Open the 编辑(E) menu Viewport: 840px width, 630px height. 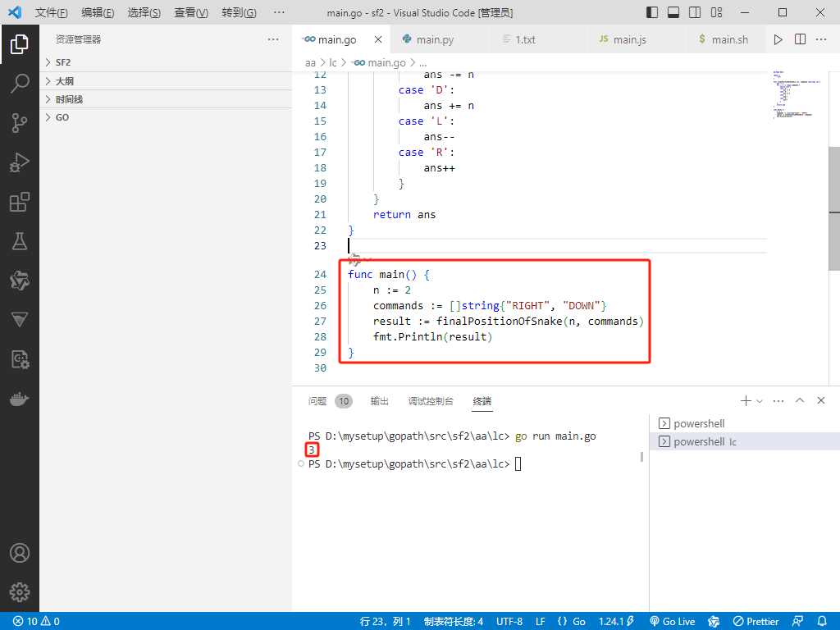tap(98, 12)
